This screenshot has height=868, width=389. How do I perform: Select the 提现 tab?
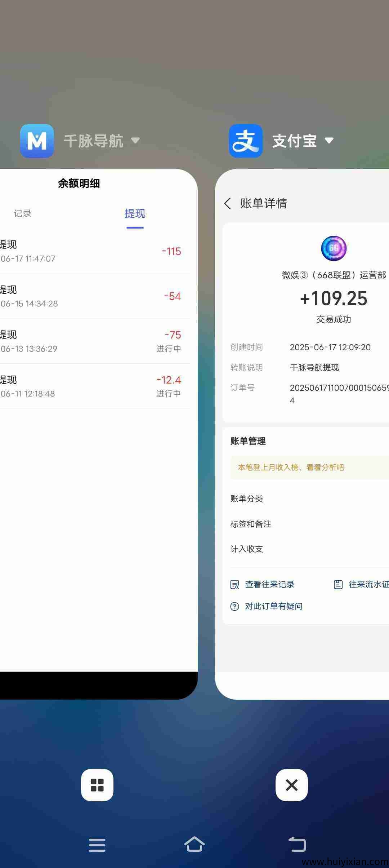pos(135,214)
